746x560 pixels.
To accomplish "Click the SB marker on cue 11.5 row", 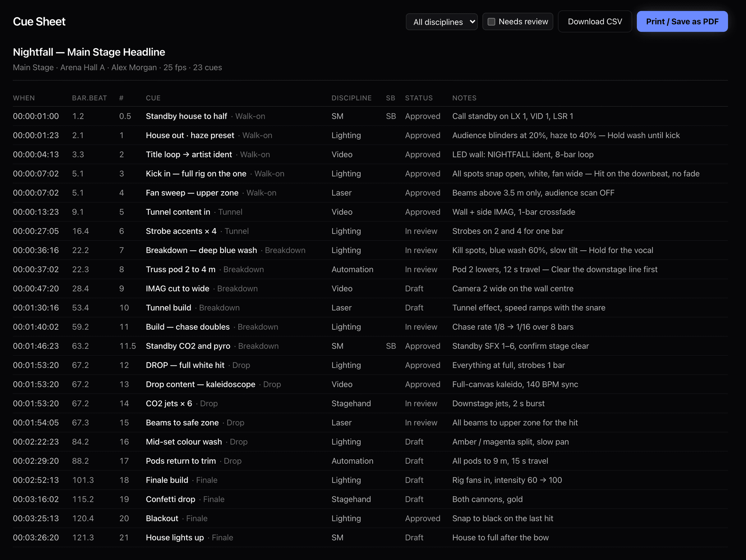I will [x=391, y=346].
